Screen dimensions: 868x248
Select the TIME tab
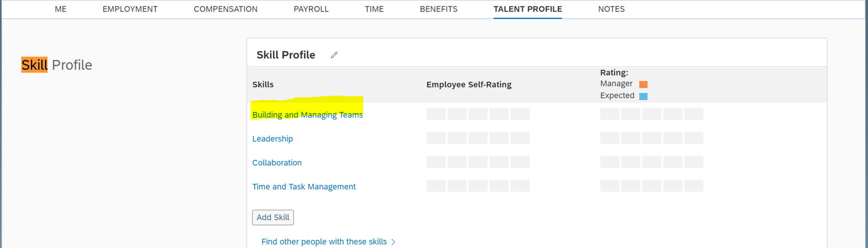tap(374, 9)
